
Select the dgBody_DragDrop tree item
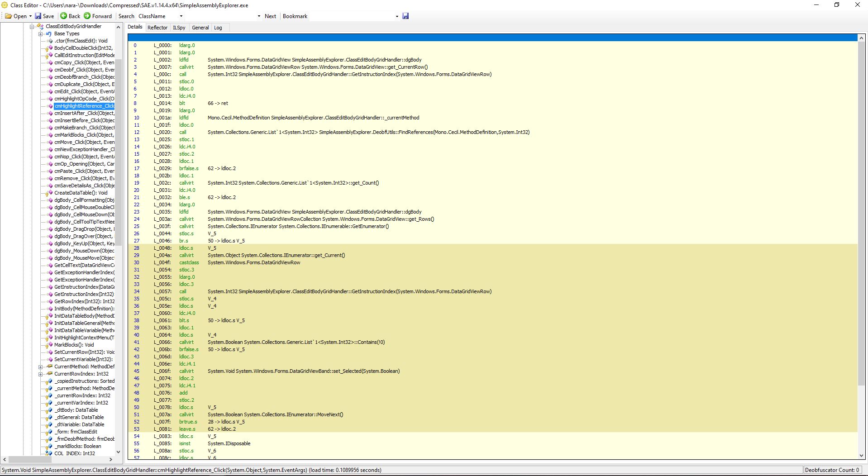point(84,229)
